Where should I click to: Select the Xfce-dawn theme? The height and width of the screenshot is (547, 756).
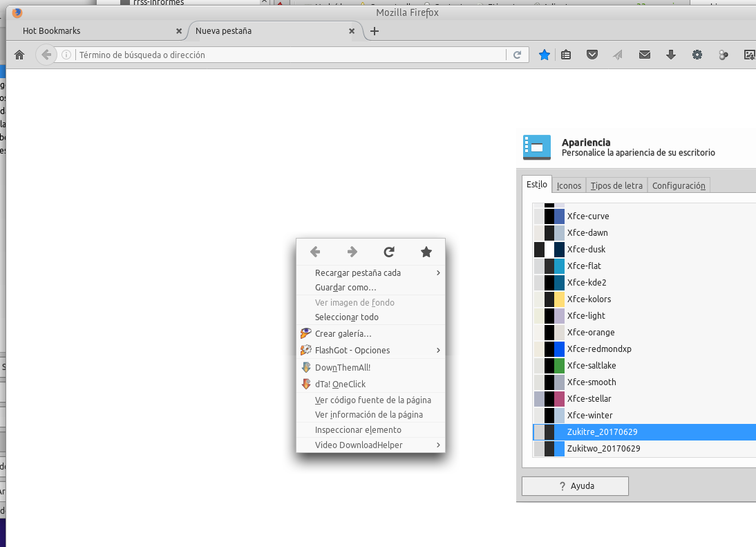644,232
